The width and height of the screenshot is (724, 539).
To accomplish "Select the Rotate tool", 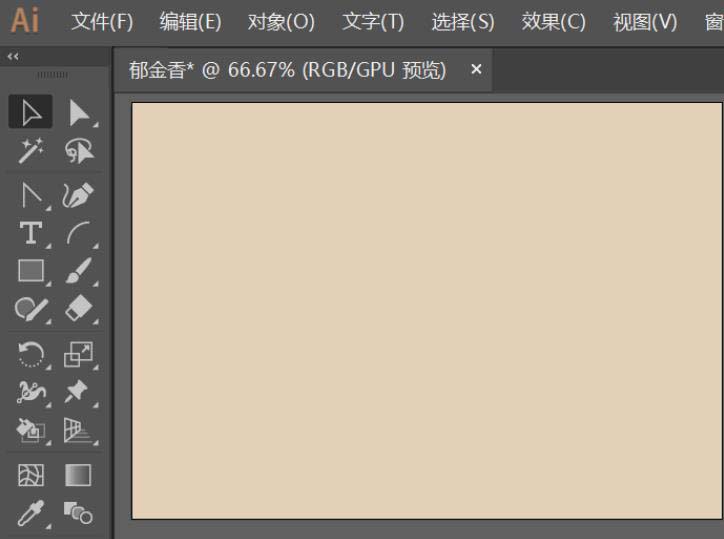I will (x=31, y=354).
